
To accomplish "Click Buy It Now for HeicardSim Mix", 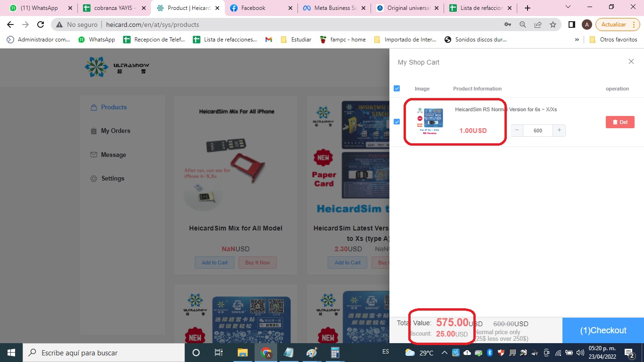I will [257, 263].
